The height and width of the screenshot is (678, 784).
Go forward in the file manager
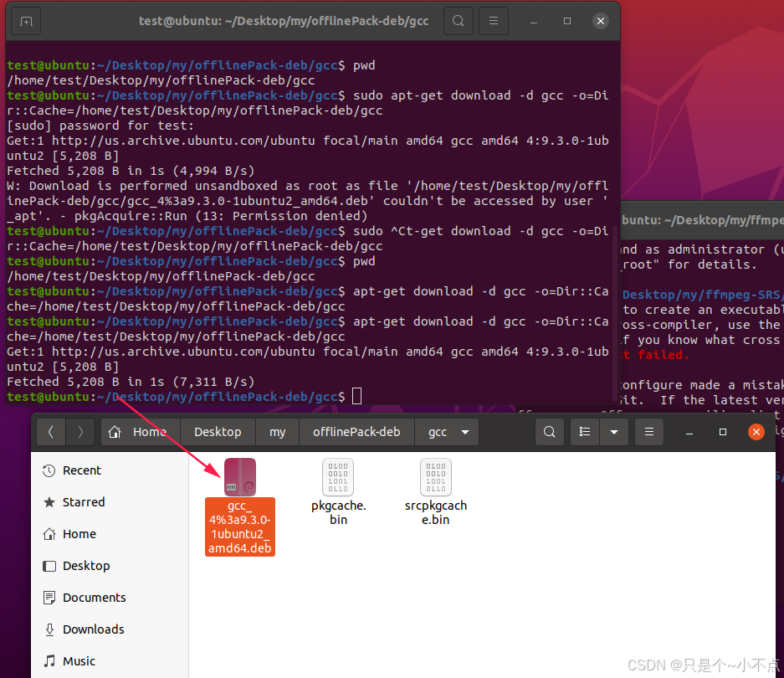pos(80,432)
